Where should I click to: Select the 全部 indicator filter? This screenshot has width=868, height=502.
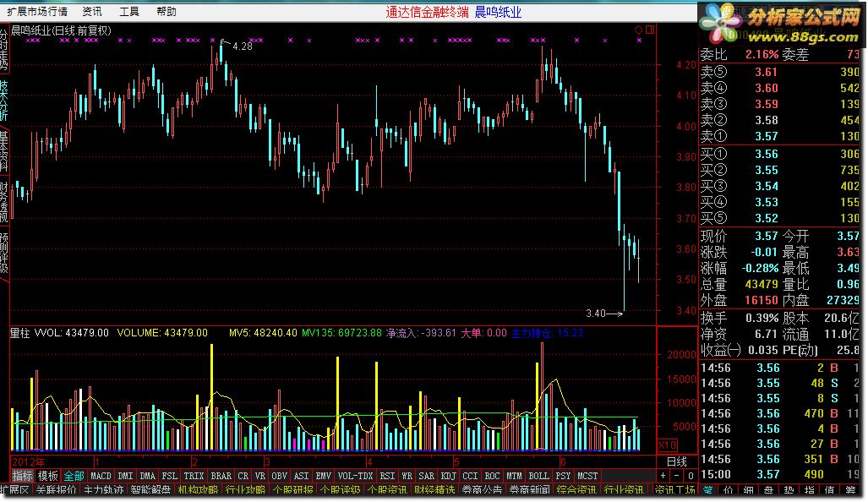(74, 476)
